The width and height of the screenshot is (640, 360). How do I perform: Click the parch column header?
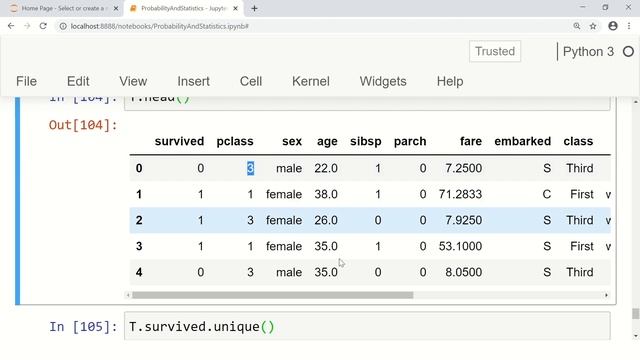[410, 141]
